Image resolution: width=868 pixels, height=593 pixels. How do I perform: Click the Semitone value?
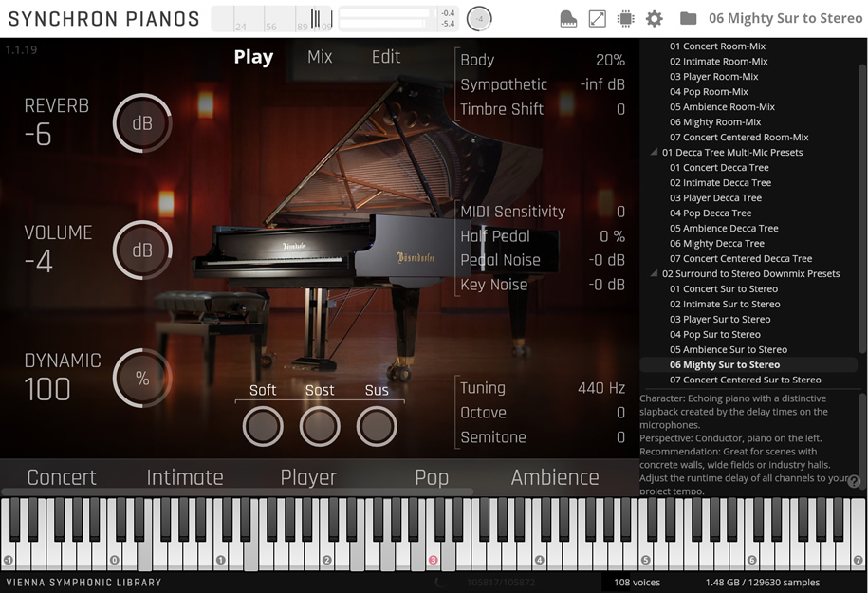[x=620, y=437]
